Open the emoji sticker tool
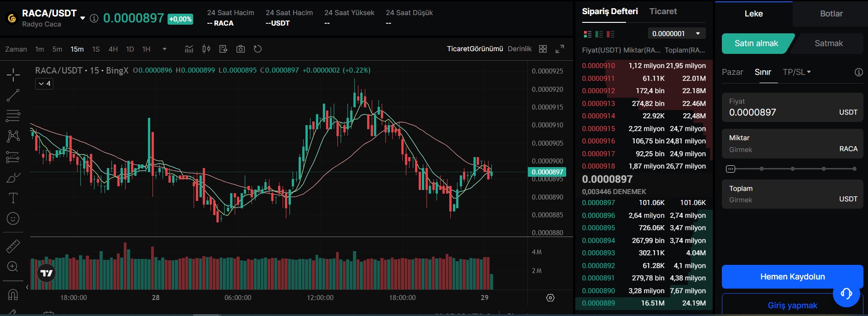Image resolution: width=868 pixels, height=316 pixels. pos(13,219)
